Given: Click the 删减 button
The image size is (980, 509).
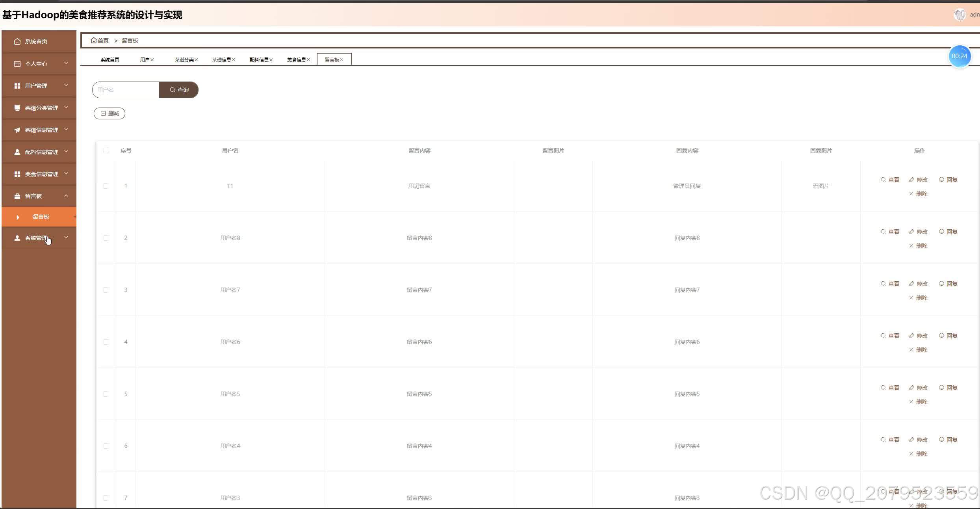Looking at the screenshot, I should coord(110,113).
